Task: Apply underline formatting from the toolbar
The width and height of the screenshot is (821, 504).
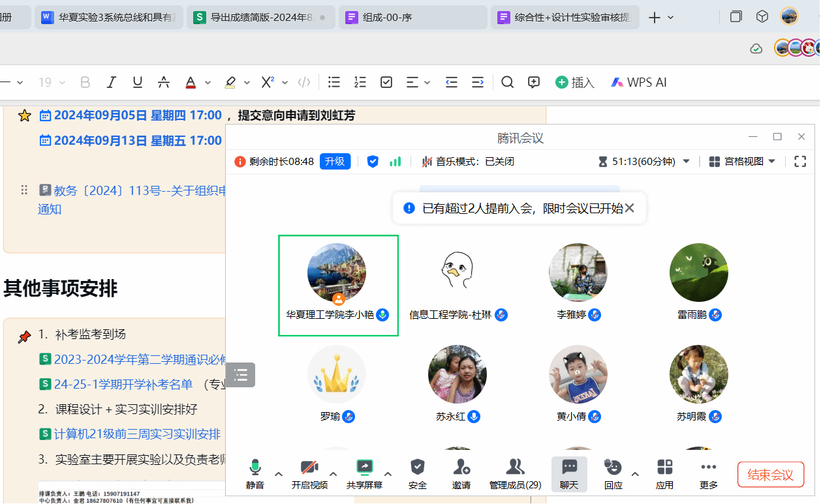Action: point(137,82)
